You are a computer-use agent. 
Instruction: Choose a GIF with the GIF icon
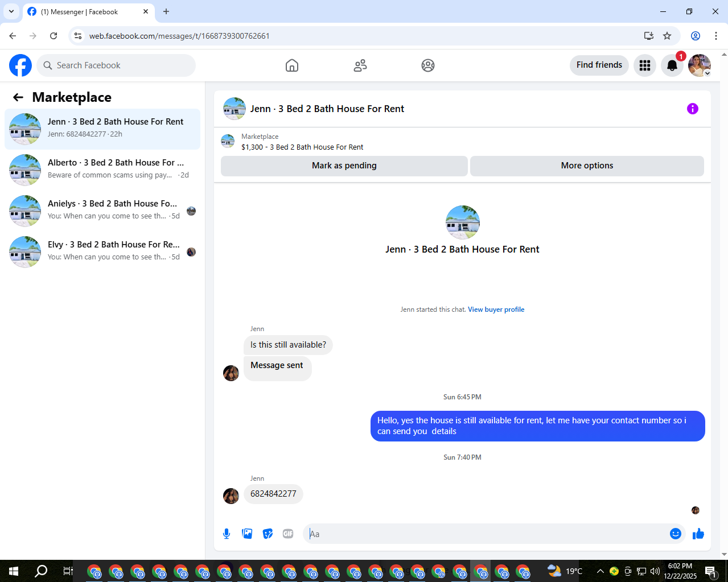(x=288, y=534)
